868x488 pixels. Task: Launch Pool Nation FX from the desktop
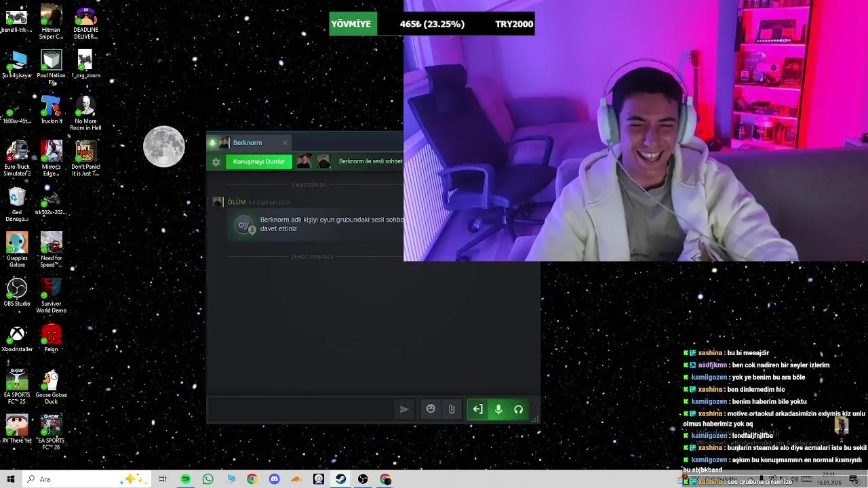[51, 67]
